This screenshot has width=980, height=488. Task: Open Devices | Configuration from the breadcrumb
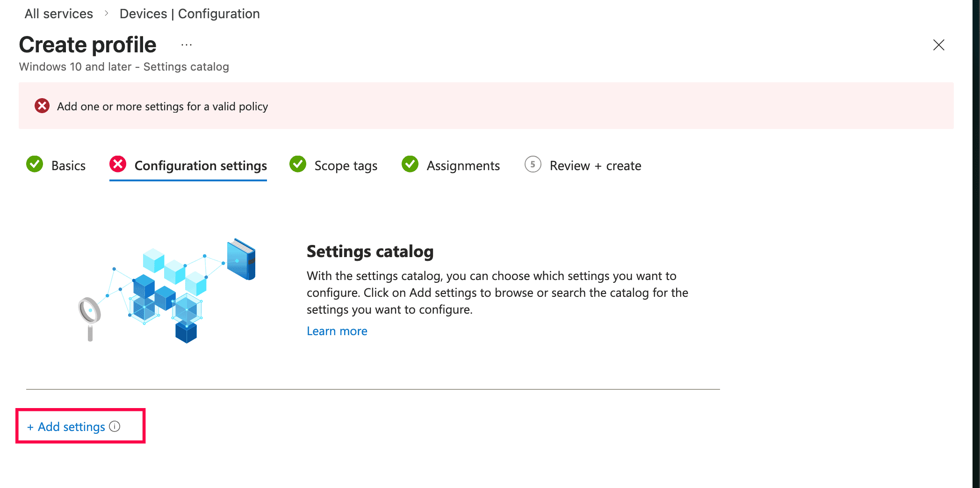click(189, 14)
